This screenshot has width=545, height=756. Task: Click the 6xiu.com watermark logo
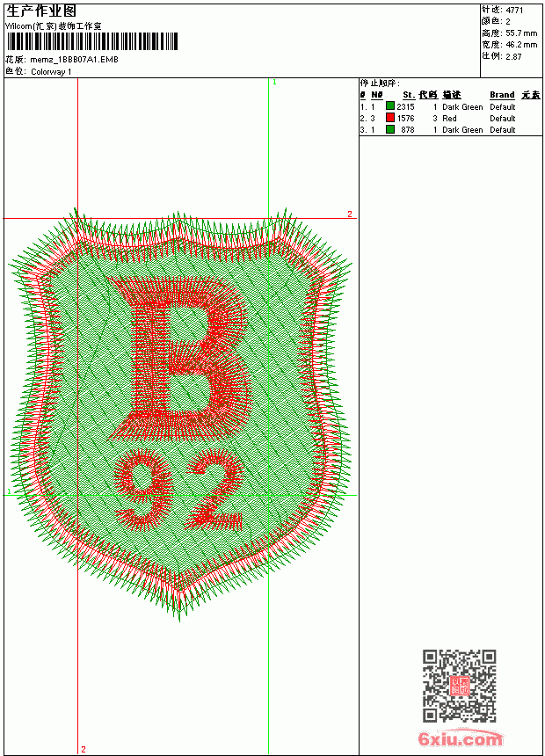click(x=460, y=738)
